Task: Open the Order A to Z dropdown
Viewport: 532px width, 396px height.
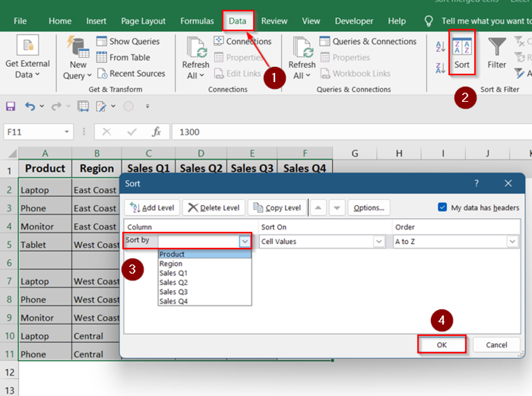Action: coord(512,241)
